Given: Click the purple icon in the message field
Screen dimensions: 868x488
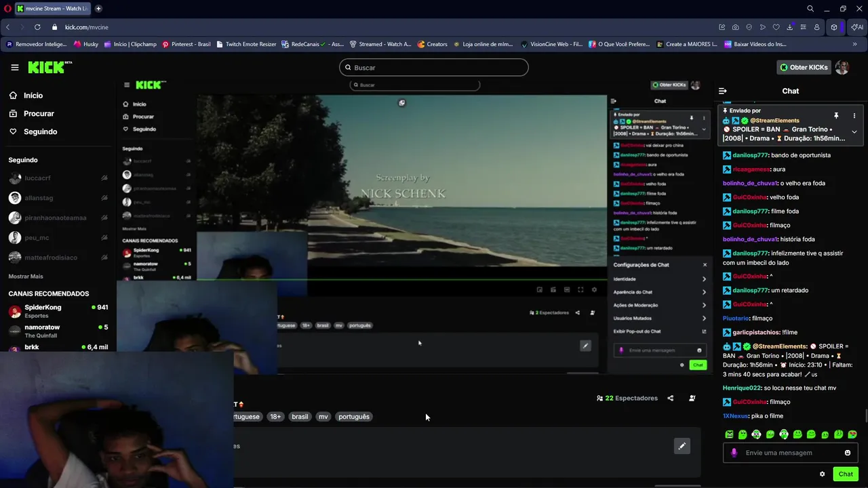Looking at the screenshot, I should (x=734, y=453).
